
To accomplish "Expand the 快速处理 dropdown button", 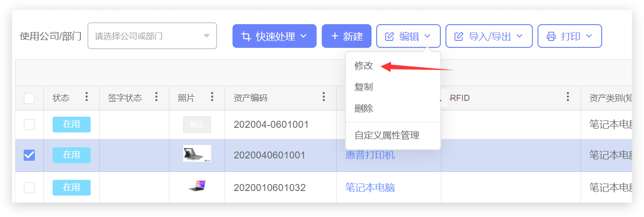I will 274,36.
